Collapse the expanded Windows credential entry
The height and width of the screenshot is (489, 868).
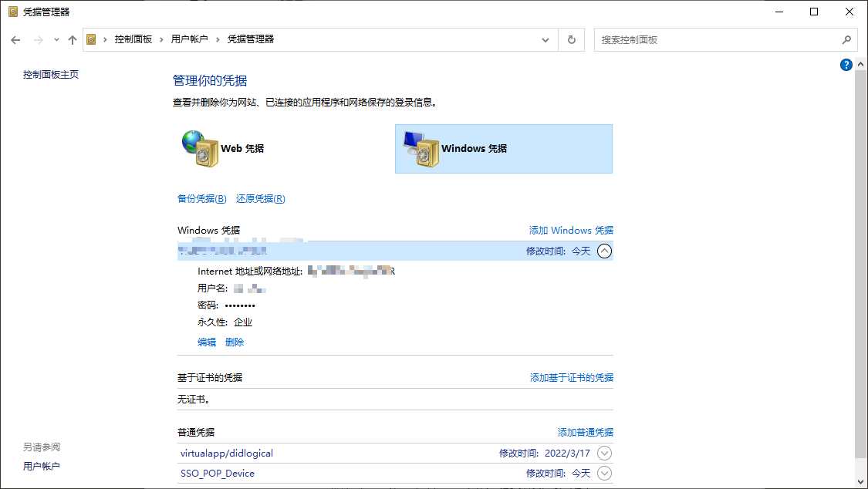point(604,251)
